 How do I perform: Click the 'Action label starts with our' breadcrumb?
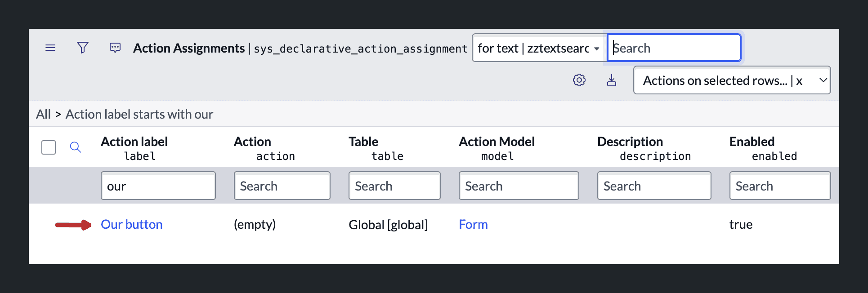(x=139, y=114)
